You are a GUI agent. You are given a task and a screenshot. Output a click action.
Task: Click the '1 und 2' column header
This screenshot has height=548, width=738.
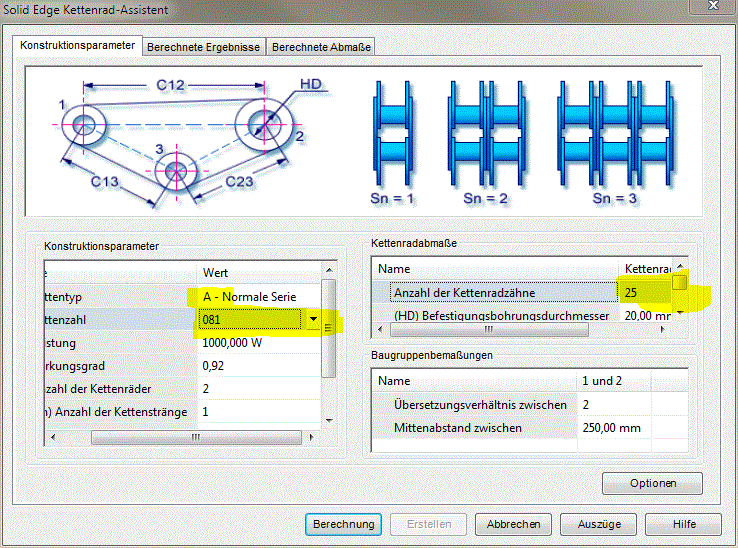click(614, 381)
